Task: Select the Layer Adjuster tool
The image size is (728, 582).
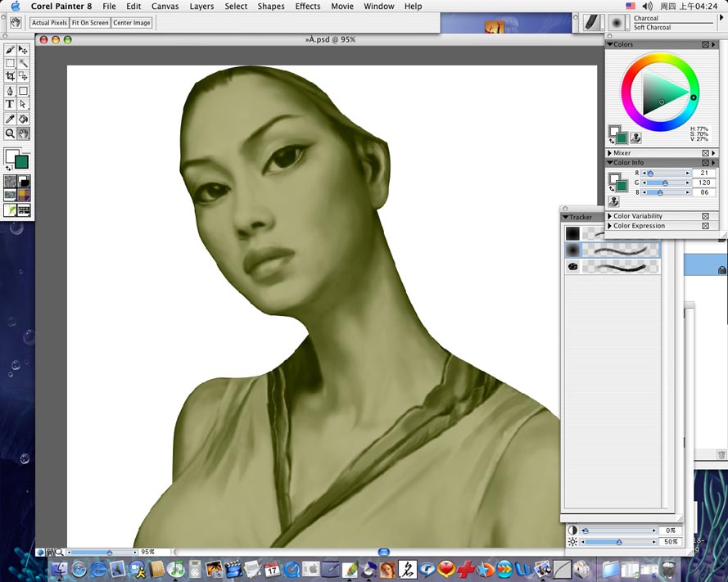Action: point(23,50)
